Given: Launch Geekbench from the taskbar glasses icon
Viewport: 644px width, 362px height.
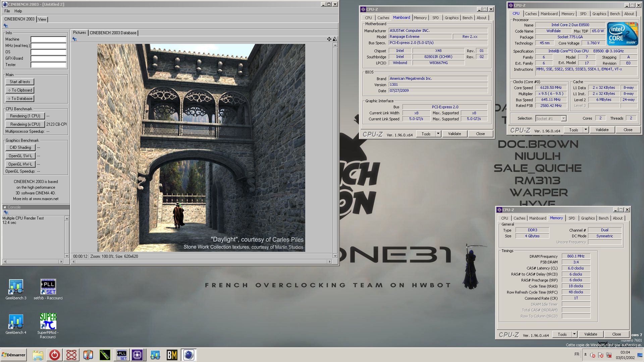Looking at the screenshot, I should tap(155, 355).
